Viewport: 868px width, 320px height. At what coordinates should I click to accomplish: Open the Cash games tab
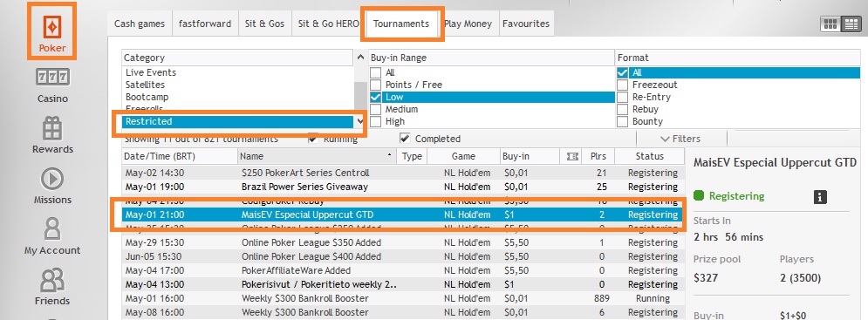coord(140,24)
